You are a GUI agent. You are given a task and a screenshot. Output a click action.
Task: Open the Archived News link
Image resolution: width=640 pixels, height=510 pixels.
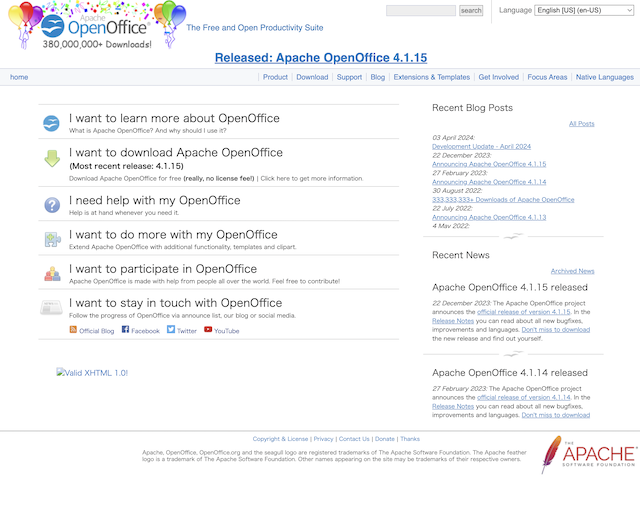(x=573, y=271)
